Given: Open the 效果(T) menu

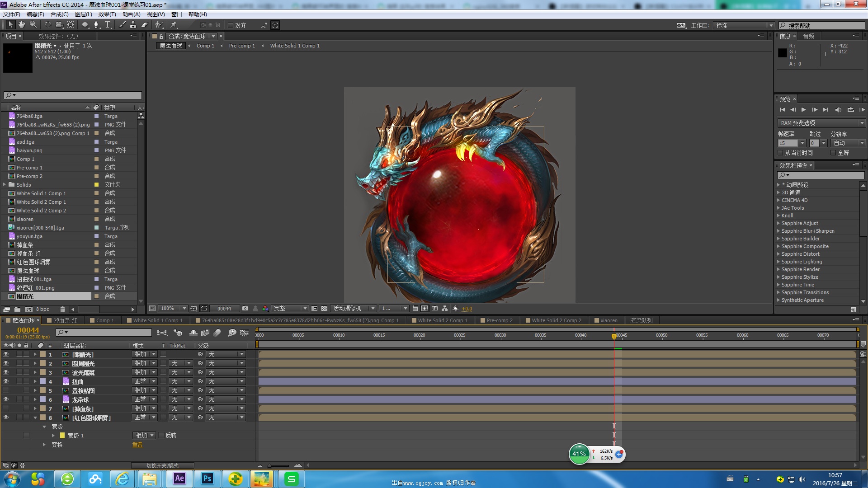Looking at the screenshot, I should point(107,14).
